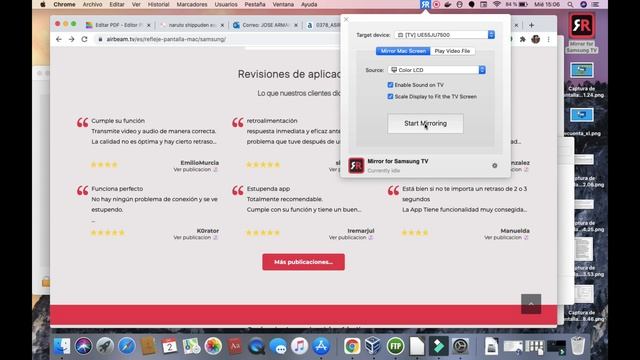
Task: Click the Mirror for Samsung TV menu bar icon
Action: (425, 4)
